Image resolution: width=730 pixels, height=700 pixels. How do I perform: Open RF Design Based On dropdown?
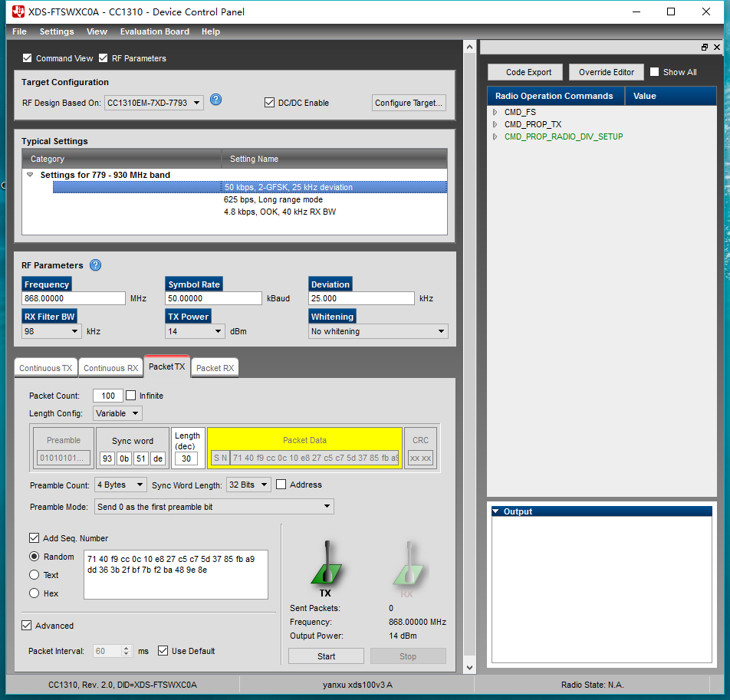click(x=154, y=103)
